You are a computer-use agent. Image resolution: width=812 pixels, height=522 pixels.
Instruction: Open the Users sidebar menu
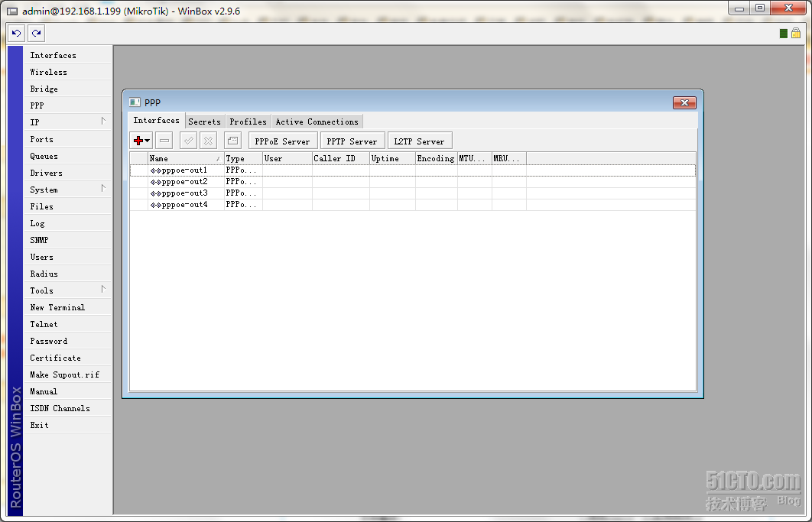click(x=67, y=257)
